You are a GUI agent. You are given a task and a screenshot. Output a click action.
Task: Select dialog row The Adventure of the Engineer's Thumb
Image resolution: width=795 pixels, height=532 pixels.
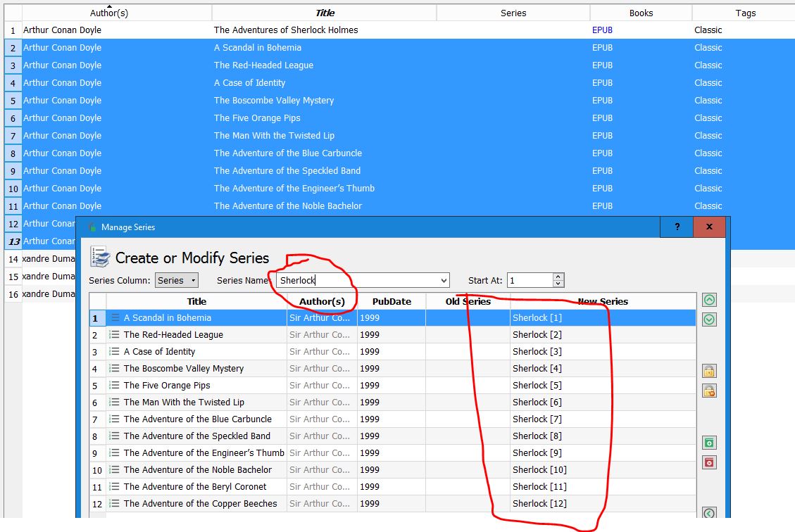pyautogui.click(x=204, y=453)
